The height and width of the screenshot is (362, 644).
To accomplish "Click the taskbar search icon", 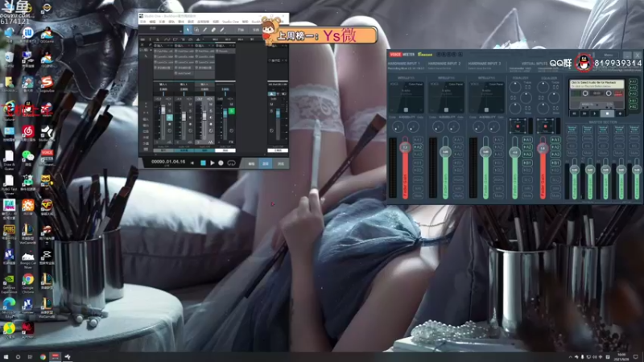I will tap(18, 356).
